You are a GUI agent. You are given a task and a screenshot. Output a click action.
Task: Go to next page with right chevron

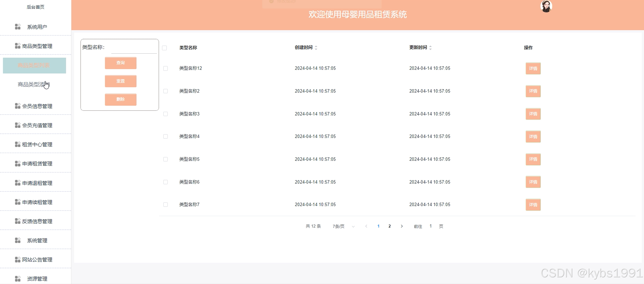coord(402,226)
